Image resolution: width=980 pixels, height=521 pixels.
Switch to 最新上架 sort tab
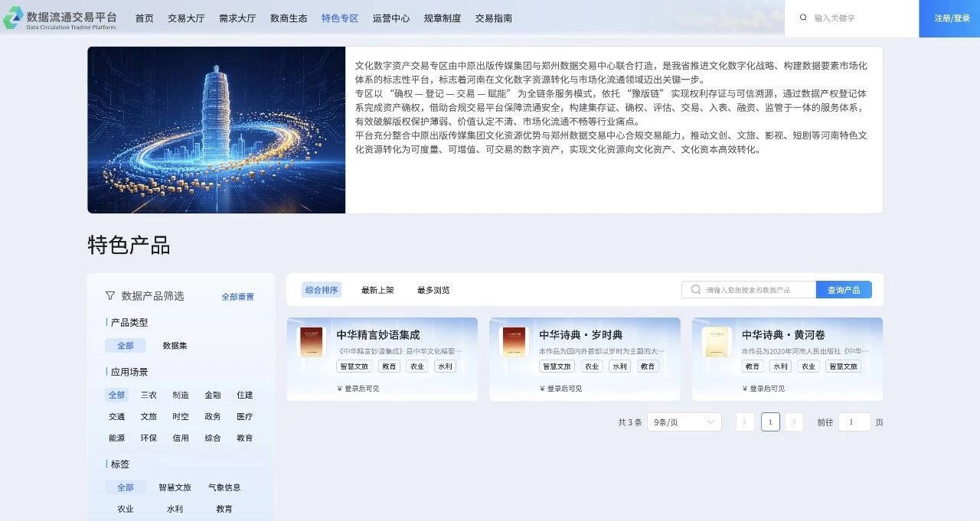tap(377, 290)
